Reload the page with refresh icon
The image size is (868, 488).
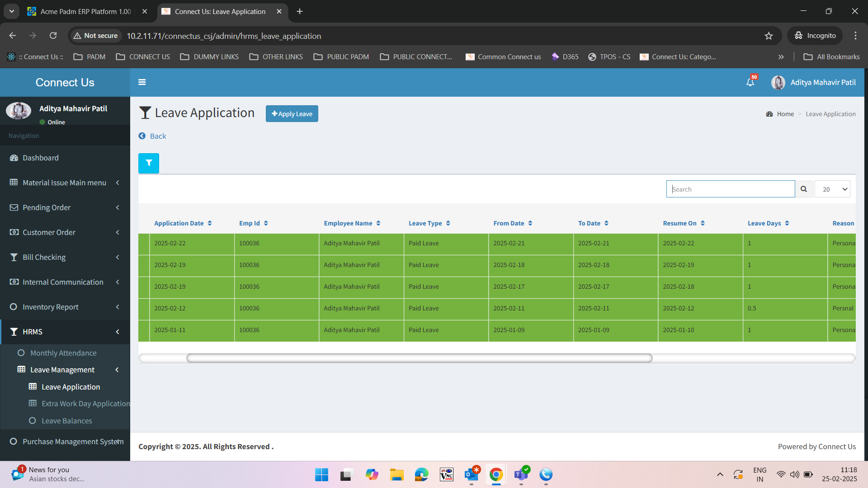point(53,36)
